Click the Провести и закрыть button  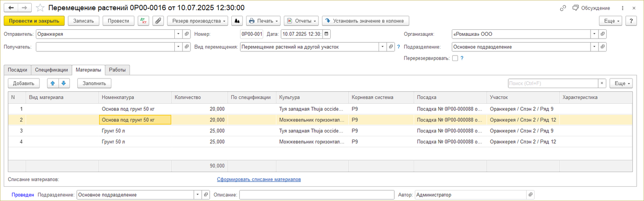coord(34,21)
